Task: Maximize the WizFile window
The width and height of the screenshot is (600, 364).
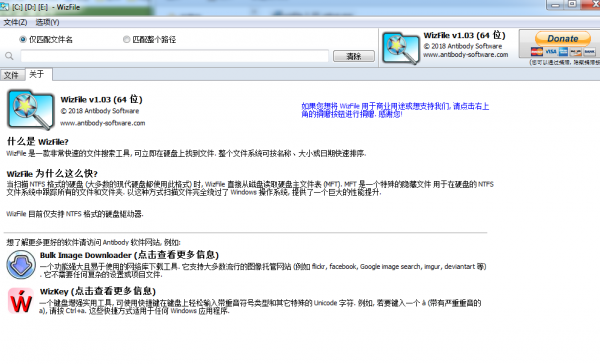Action: 572,5
